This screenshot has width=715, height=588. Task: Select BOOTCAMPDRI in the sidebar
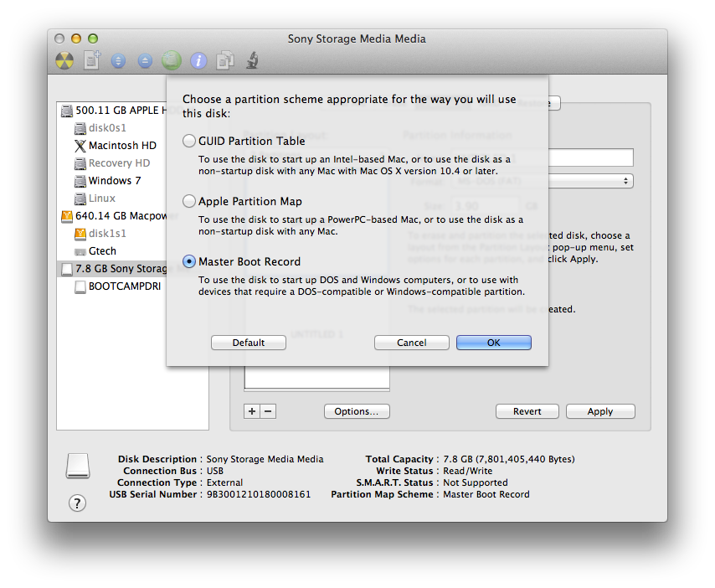pos(125,286)
